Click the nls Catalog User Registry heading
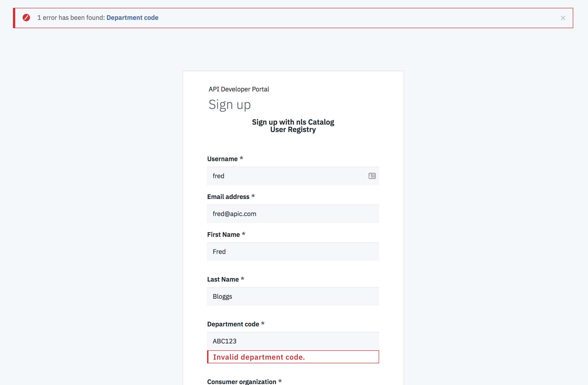Screen dimensions: 588x385 click(x=293, y=126)
